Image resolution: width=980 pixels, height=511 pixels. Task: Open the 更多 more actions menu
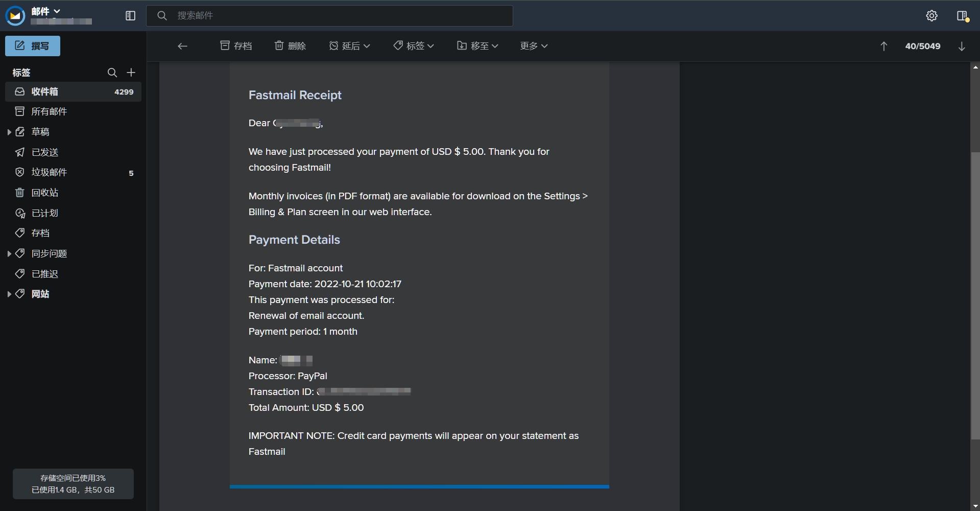[534, 46]
